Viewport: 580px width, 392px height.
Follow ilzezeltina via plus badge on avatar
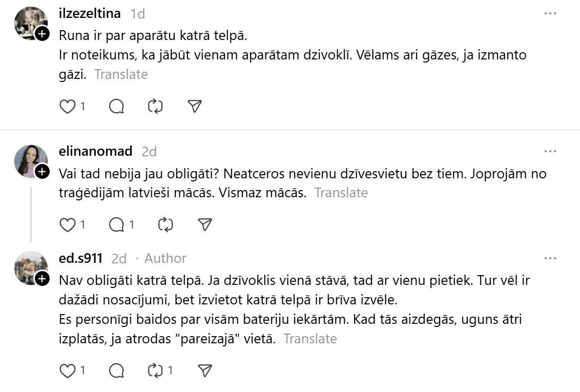[x=42, y=34]
